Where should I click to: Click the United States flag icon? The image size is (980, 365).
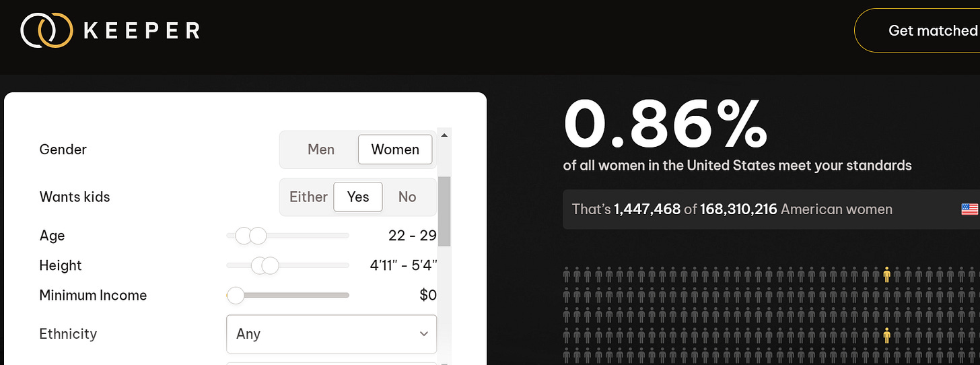[970, 209]
